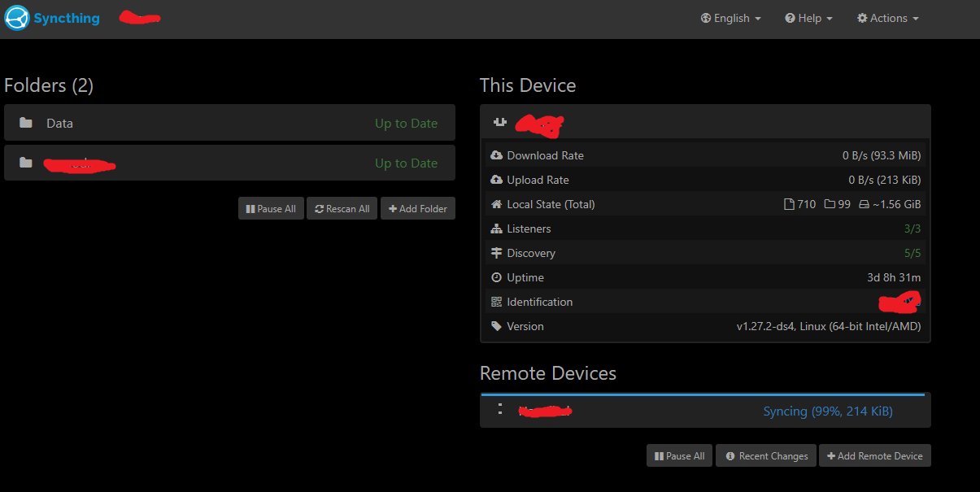980x492 pixels.
Task: Expand the second redacted folder row
Action: click(229, 163)
